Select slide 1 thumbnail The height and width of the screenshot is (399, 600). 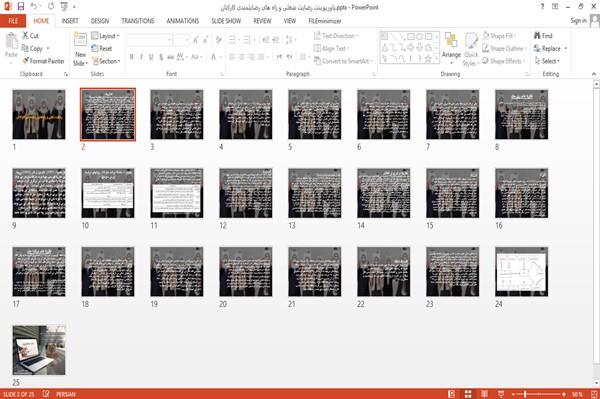pos(39,114)
